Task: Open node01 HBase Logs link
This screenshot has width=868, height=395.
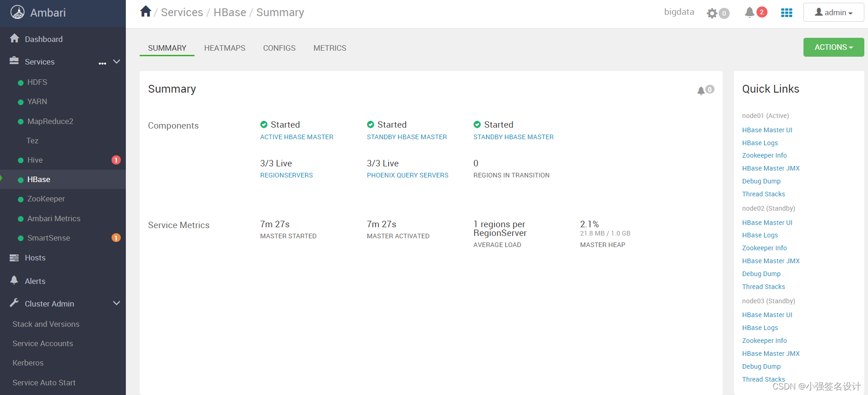Action: click(x=760, y=143)
